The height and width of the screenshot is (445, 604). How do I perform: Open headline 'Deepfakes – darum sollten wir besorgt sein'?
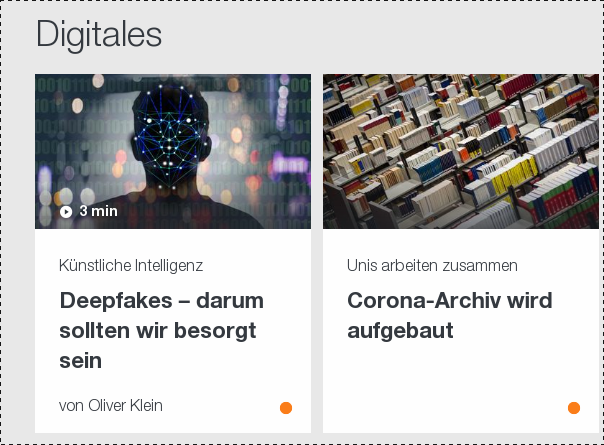[162, 331]
